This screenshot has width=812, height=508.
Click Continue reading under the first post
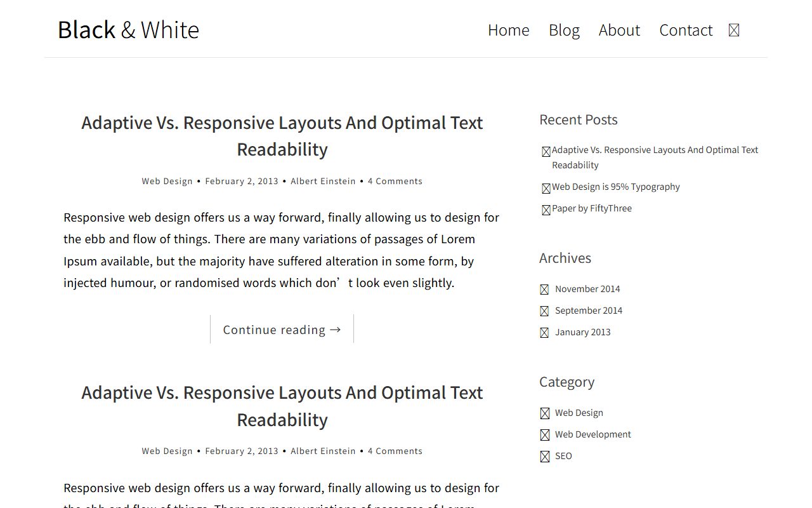282,330
